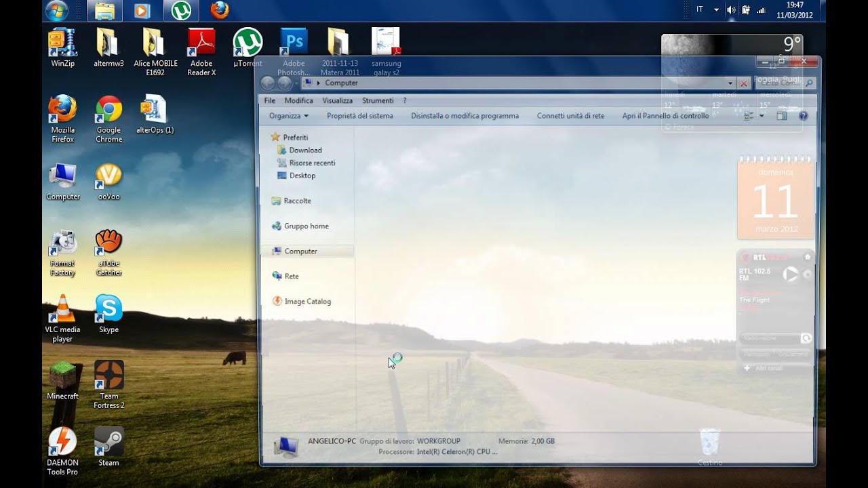Launch Team Fortress 2 shortcut
This screenshot has height=488, width=868.
(x=108, y=384)
